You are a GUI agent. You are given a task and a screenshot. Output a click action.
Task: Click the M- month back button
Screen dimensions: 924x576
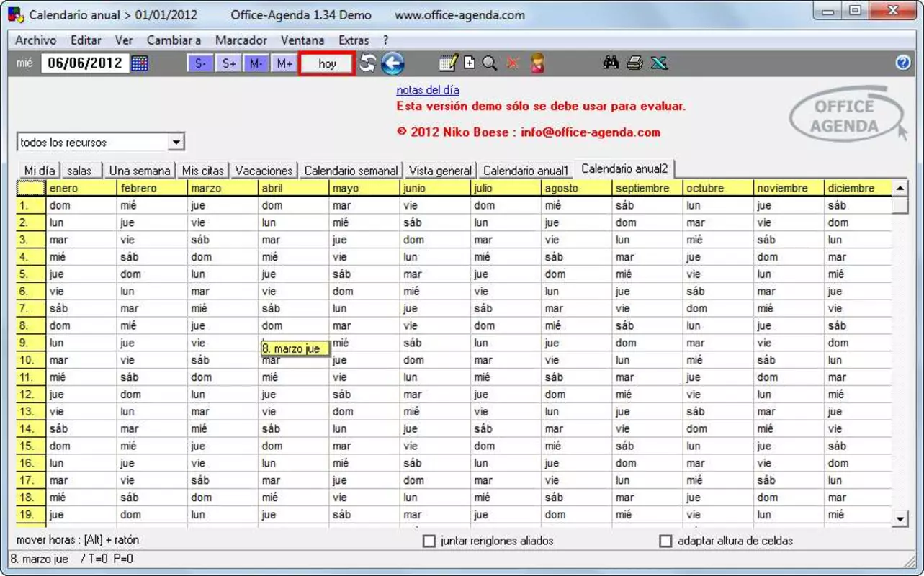pyautogui.click(x=256, y=63)
